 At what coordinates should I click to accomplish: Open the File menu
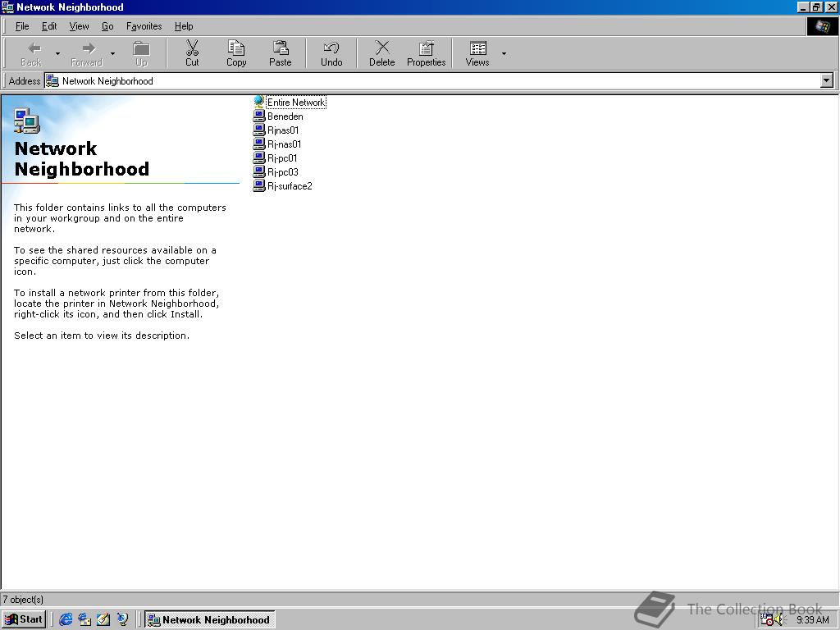tap(22, 26)
